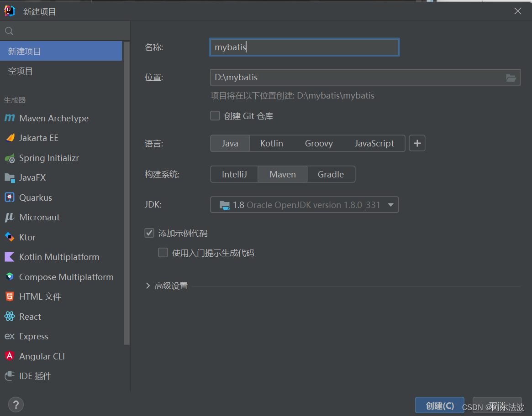The height and width of the screenshot is (416, 532).
Task: Choose Gradle build system
Action: coord(331,174)
